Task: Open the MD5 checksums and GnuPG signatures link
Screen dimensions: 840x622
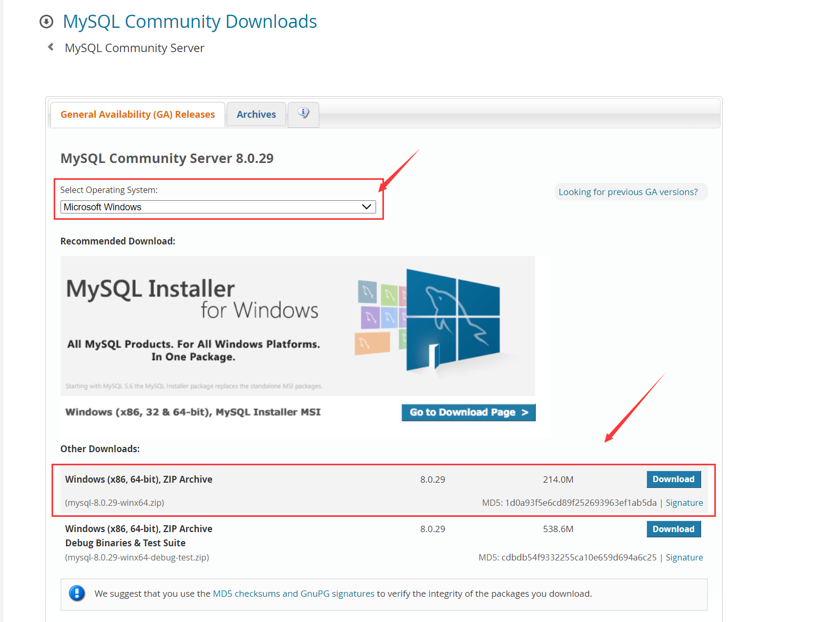Action: (x=294, y=594)
